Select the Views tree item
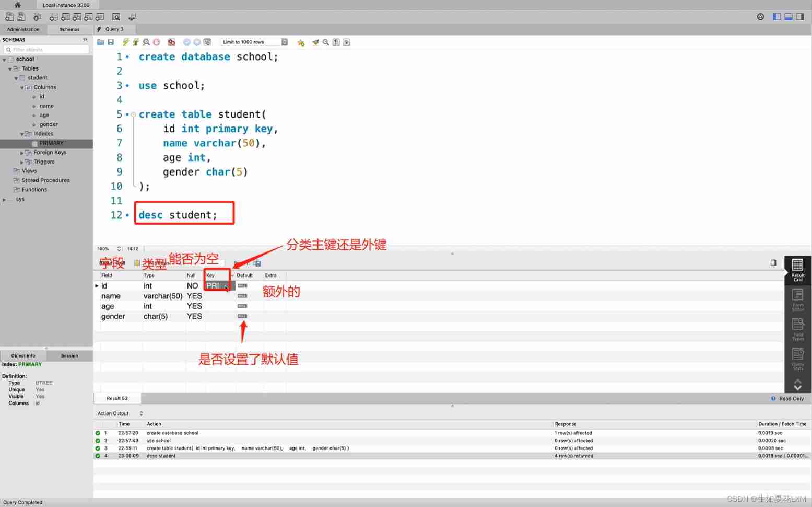This screenshot has height=507, width=812. click(x=29, y=171)
